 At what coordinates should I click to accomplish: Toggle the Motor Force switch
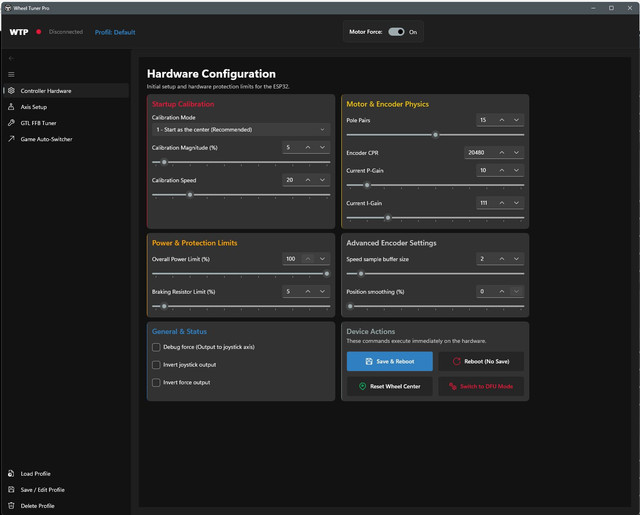click(396, 32)
